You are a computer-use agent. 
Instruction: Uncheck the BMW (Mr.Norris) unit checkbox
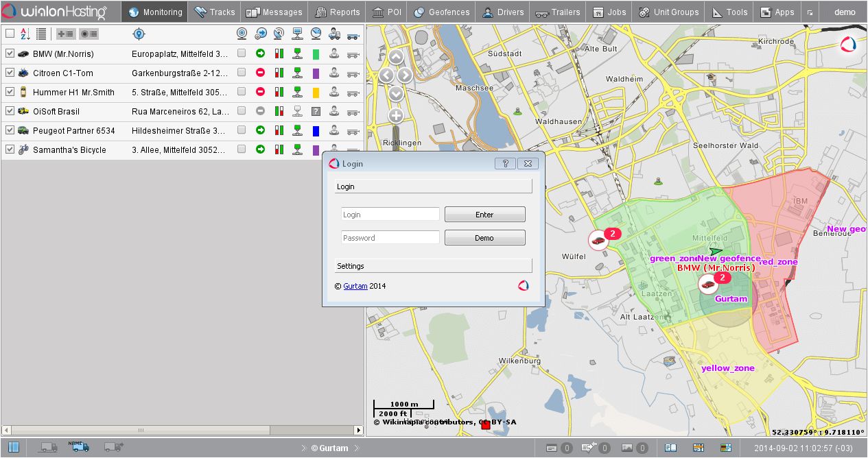coord(10,53)
